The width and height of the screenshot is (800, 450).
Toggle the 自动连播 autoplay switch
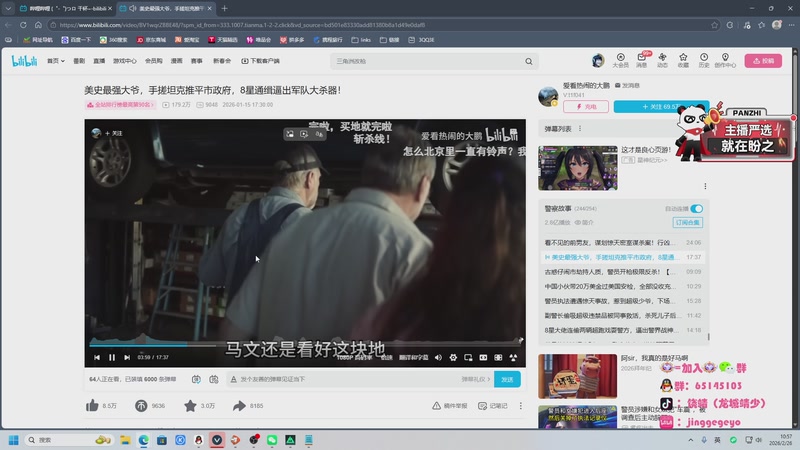pyautogui.click(x=696, y=209)
